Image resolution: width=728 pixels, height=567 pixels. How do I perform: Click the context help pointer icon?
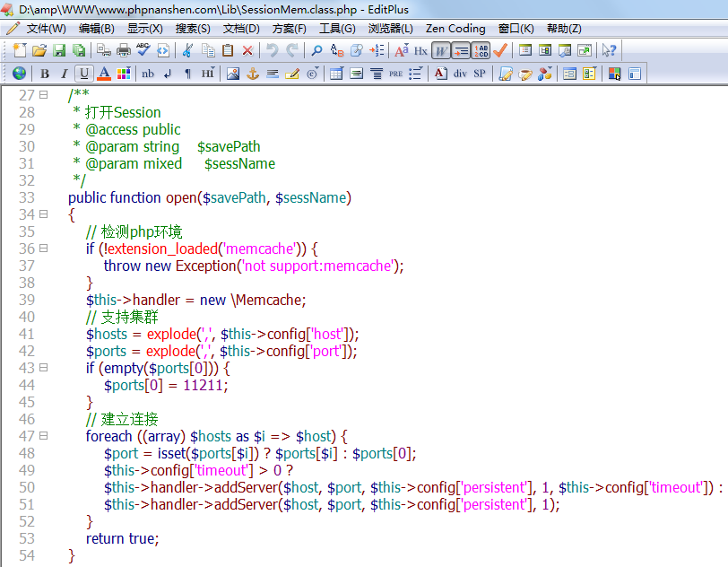pyautogui.click(x=609, y=50)
